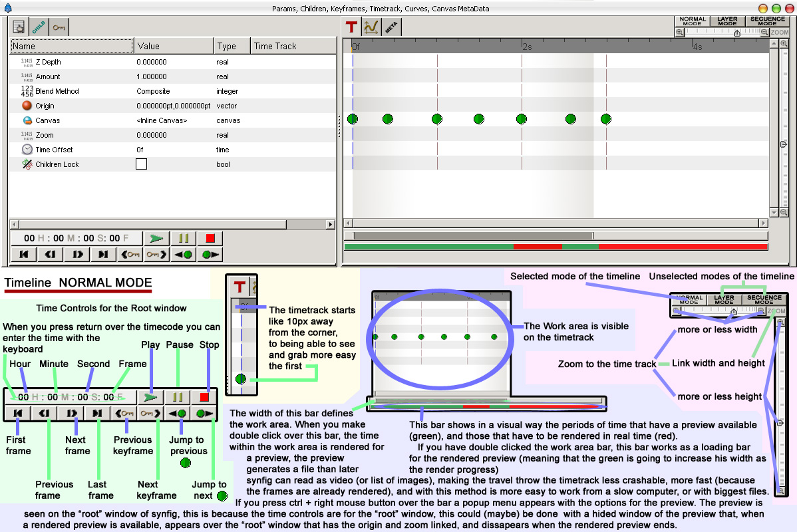The height and width of the screenshot is (532, 797).
Task: Click the Pause button in time controls
Action: tap(184, 238)
